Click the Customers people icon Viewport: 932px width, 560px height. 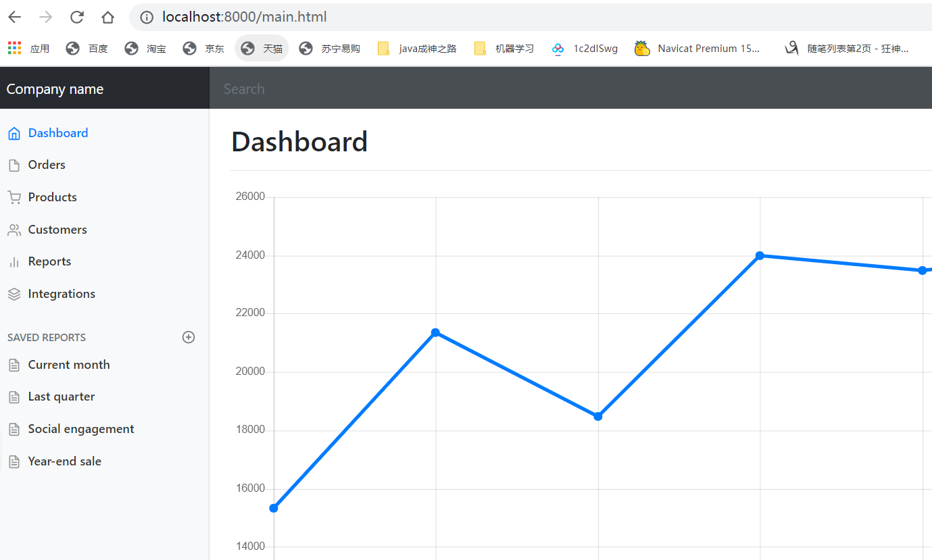pos(14,230)
